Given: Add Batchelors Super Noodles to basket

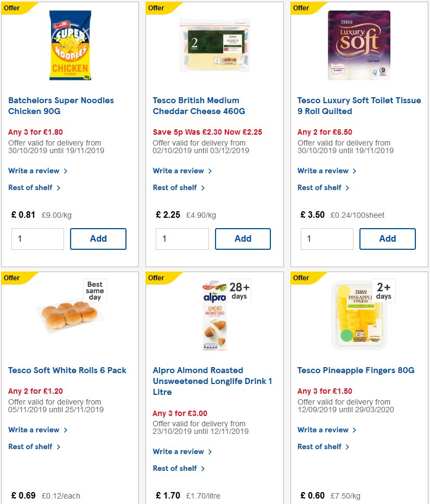Looking at the screenshot, I should [98, 238].
